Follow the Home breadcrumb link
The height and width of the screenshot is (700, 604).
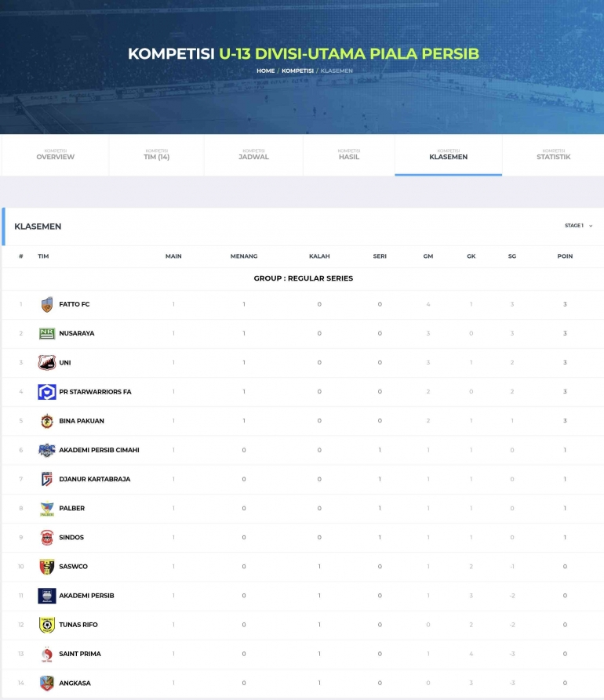point(265,71)
